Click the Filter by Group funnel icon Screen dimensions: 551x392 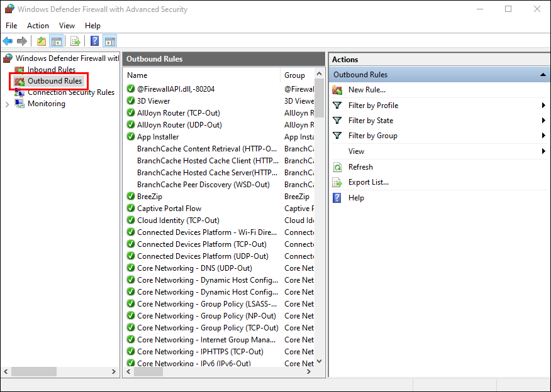(x=337, y=136)
